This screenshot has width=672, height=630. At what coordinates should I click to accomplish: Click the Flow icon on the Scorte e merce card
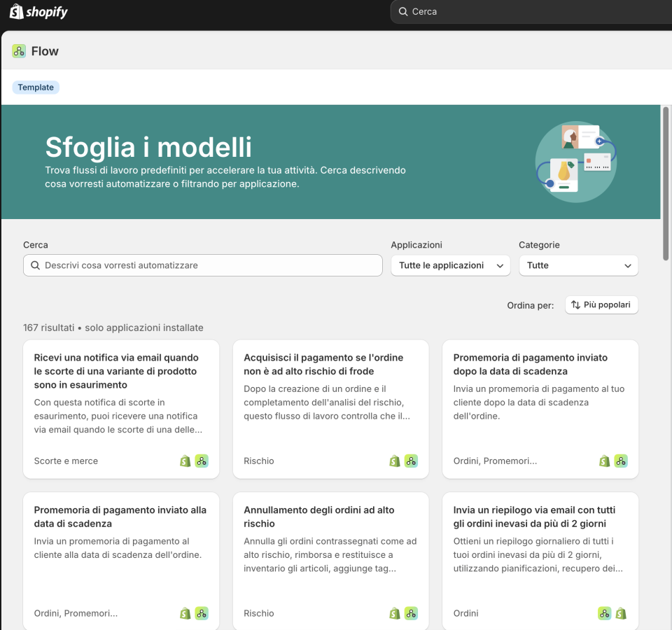202,461
